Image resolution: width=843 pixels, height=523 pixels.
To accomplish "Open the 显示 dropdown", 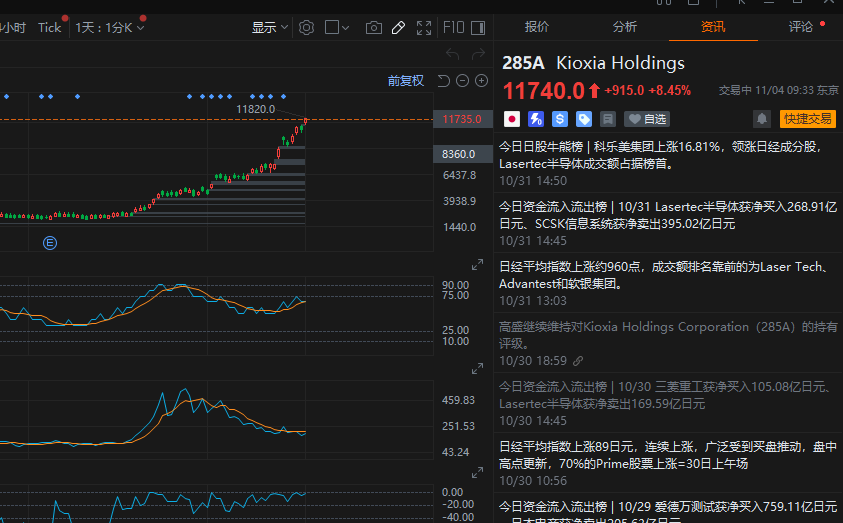I will click(x=270, y=27).
